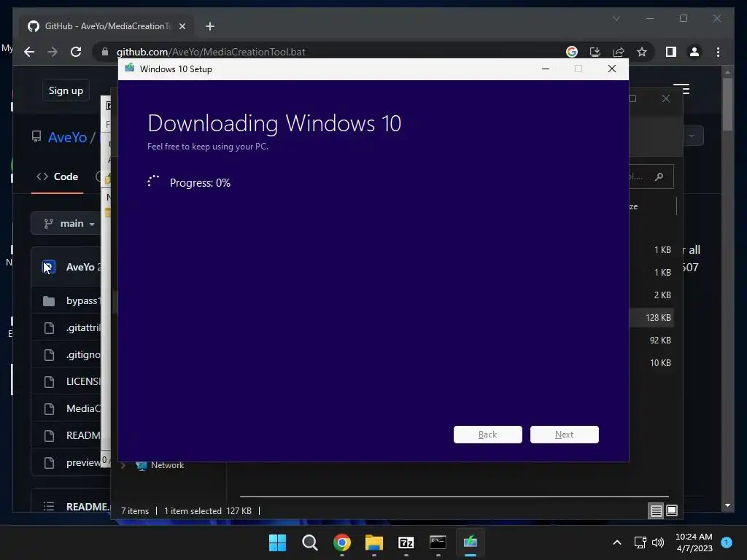Expand the Network tree node in Explorer
Viewport: 747px width, 560px height.
click(x=123, y=465)
